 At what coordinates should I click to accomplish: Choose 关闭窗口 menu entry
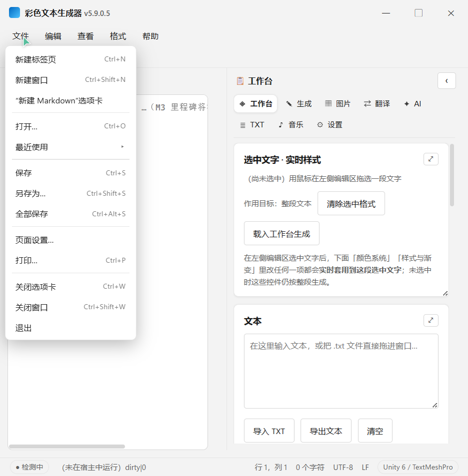pyautogui.click(x=70, y=307)
